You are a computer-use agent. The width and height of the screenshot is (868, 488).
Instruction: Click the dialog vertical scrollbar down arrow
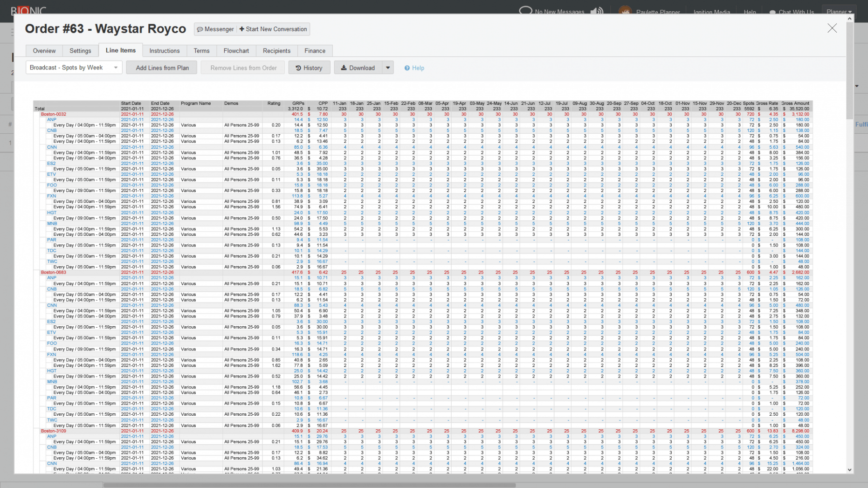pyautogui.click(x=850, y=470)
